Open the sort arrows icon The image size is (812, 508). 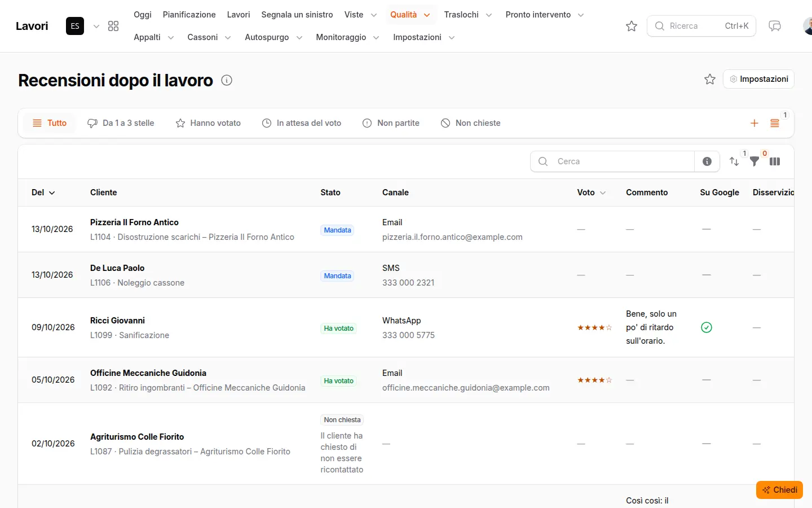pyautogui.click(x=734, y=161)
